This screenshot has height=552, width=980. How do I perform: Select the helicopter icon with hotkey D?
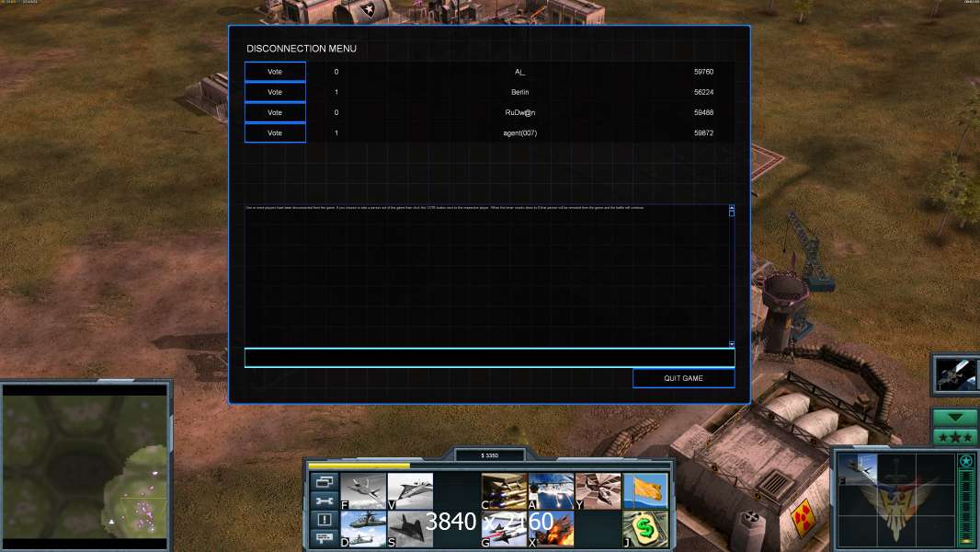pyautogui.click(x=363, y=529)
